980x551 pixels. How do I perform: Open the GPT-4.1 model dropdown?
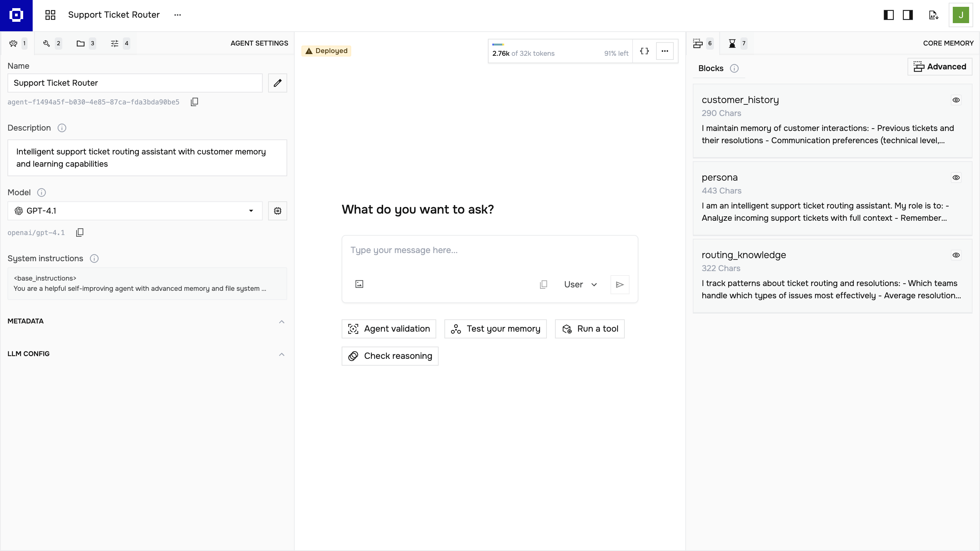(135, 211)
